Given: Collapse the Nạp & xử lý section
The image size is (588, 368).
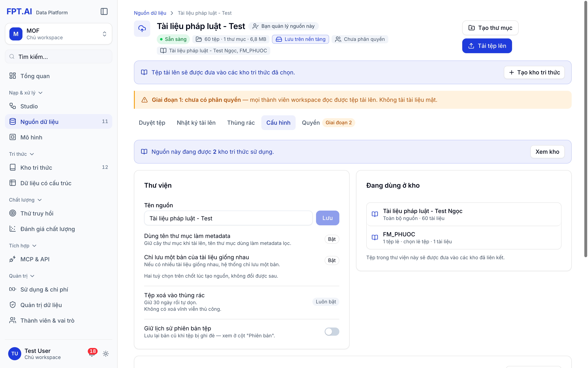Looking at the screenshot, I should (x=26, y=93).
